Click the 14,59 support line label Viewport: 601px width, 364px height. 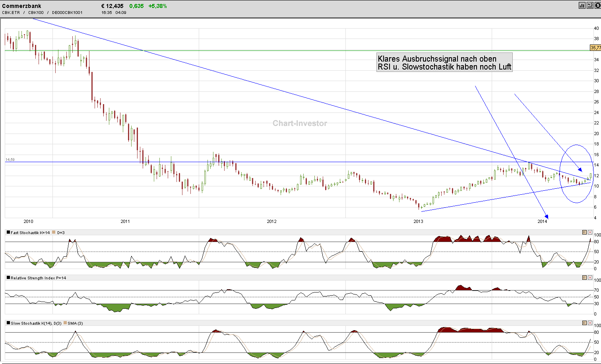[x=10, y=159]
